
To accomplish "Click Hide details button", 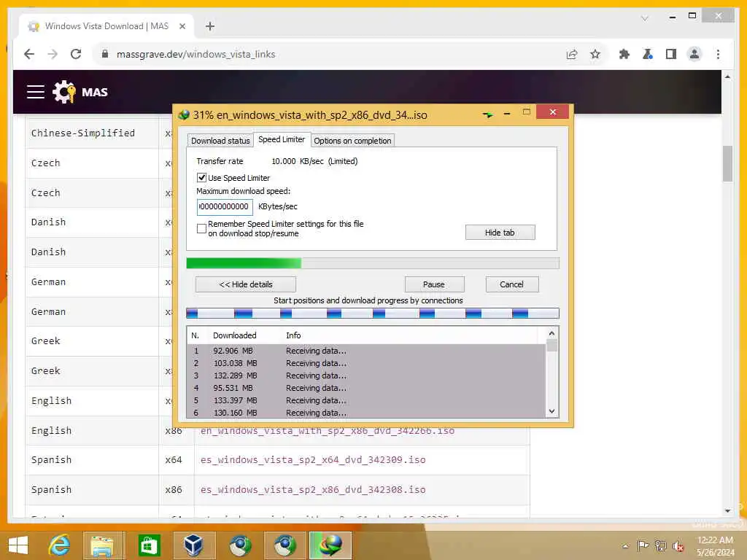I will click(x=246, y=284).
